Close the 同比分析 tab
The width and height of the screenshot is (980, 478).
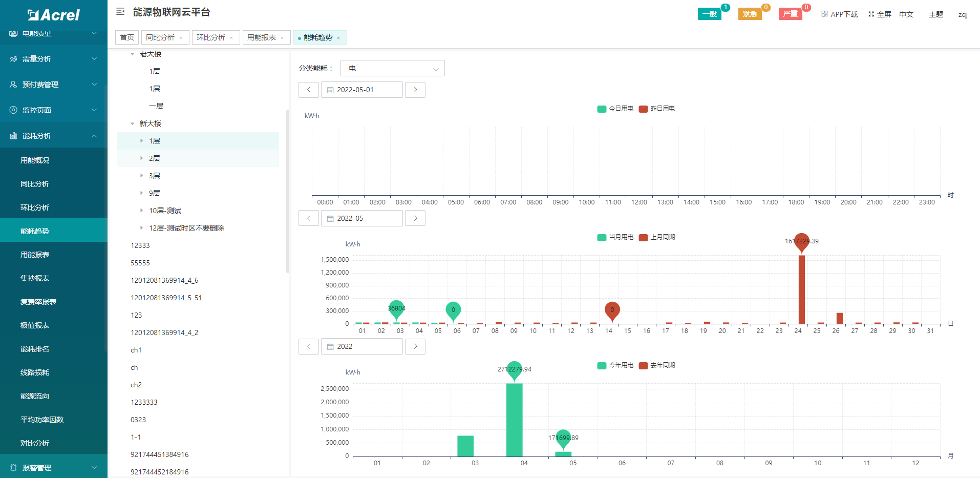click(181, 38)
